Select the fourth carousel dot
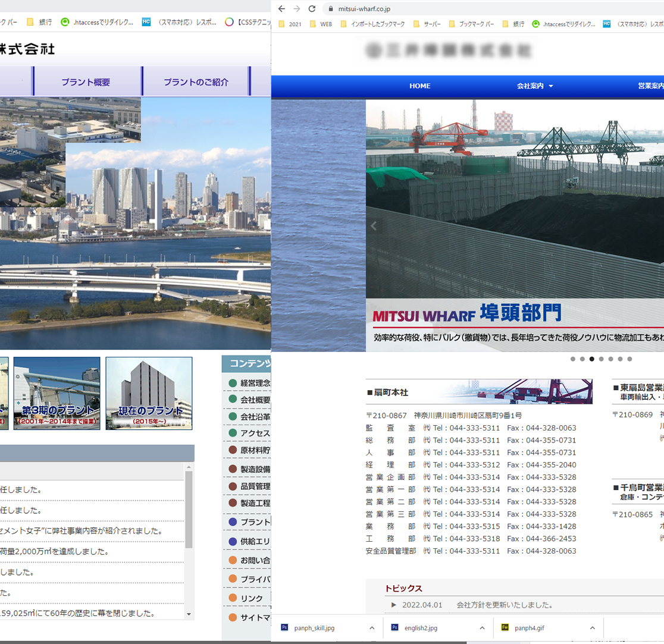This screenshot has width=664, height=644. (602, 359)
